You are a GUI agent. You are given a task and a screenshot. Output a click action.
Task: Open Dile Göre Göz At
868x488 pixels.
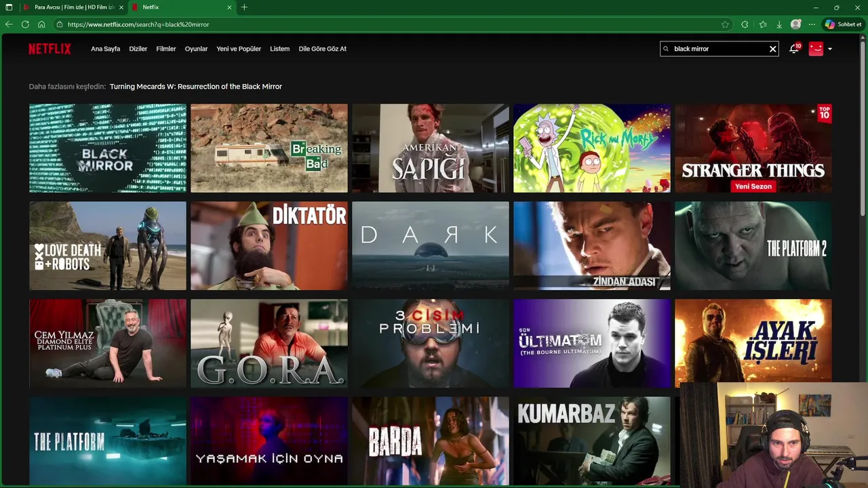point(323,49)
